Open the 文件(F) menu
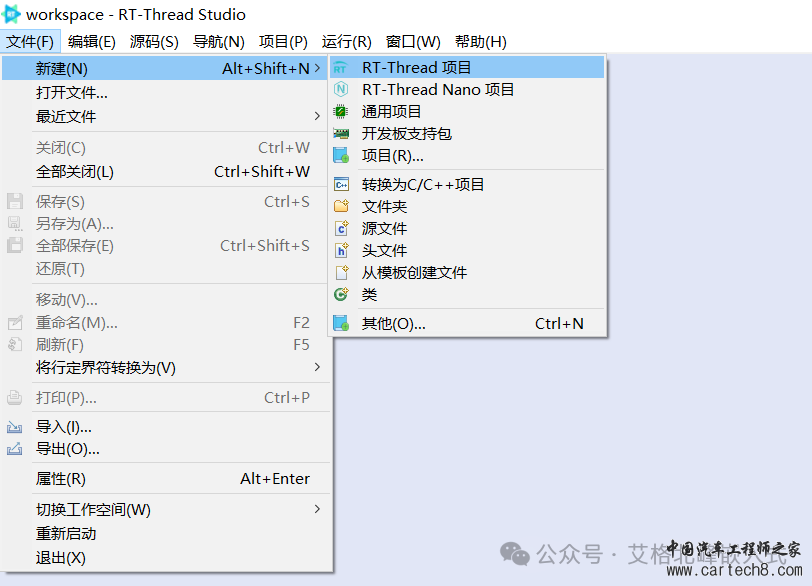The width and height of the screenshot is (812, 586). point(30,41)
